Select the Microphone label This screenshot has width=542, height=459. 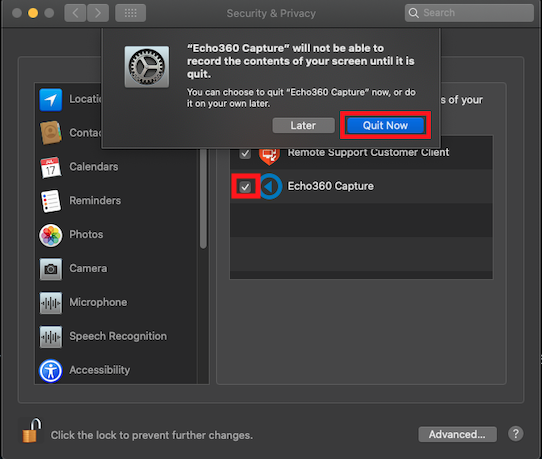(x=98, y=302)
